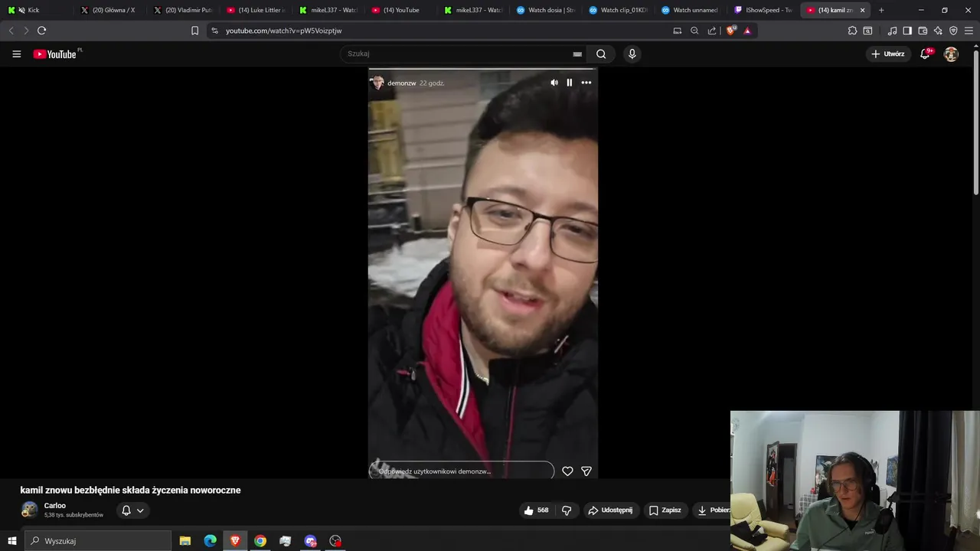980x551 pixels.
Task: Toggle the Brave sidebar panel
Action: click(x=907, y=31)
